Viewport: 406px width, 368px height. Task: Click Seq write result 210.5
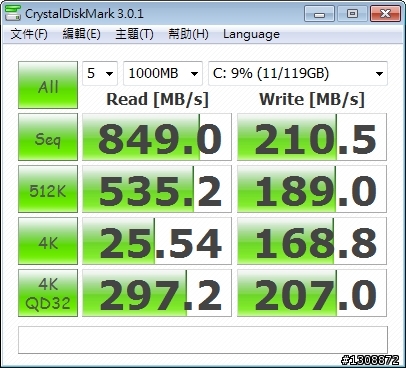tap(312, 137)
